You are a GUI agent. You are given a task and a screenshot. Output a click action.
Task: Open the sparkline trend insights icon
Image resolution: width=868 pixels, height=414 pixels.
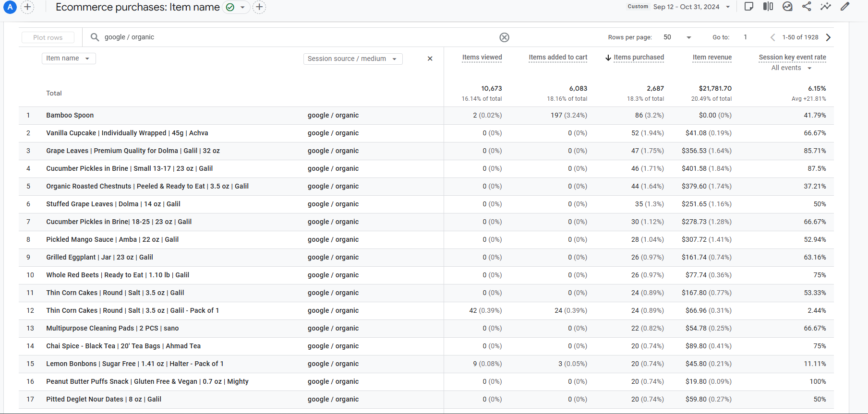(826, 6)
